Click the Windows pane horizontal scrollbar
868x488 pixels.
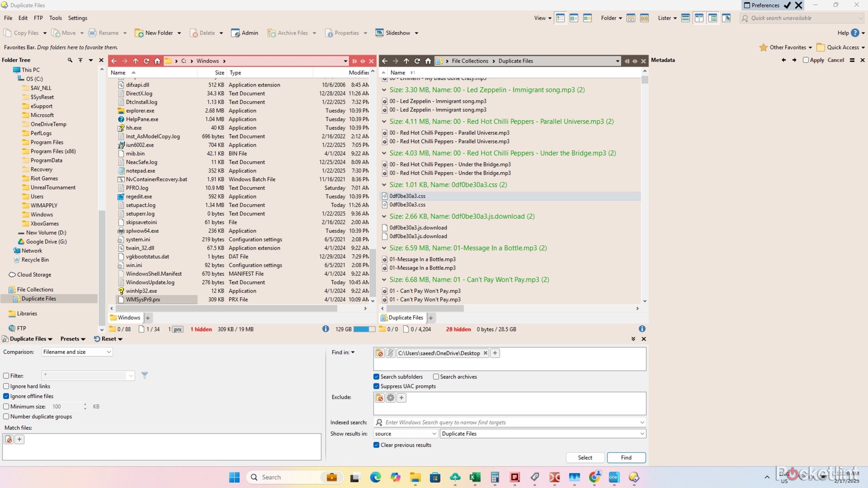(x=226, y=308)
